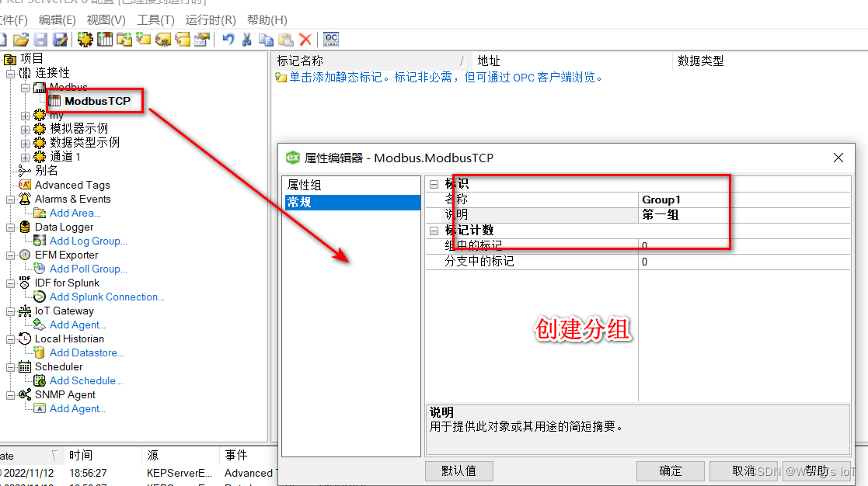Click the IoT Gateway icon

point(25,311)
